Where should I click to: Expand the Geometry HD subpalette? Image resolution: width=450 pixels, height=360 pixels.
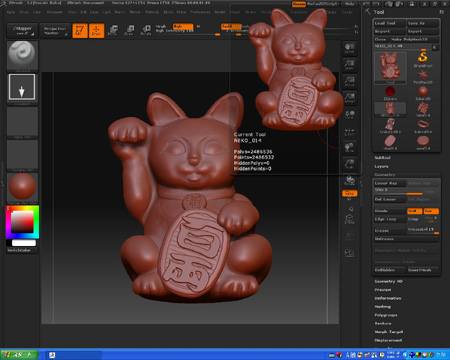tap(388, 281)
